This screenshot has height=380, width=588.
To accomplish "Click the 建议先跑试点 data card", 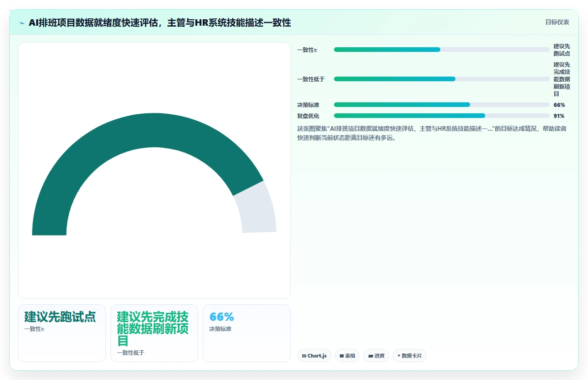I will tap(62, 333).
